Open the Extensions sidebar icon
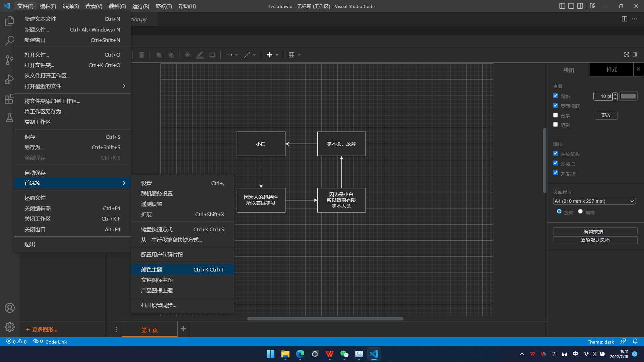The width and height of the screenshot is (644, 362). 9,99
